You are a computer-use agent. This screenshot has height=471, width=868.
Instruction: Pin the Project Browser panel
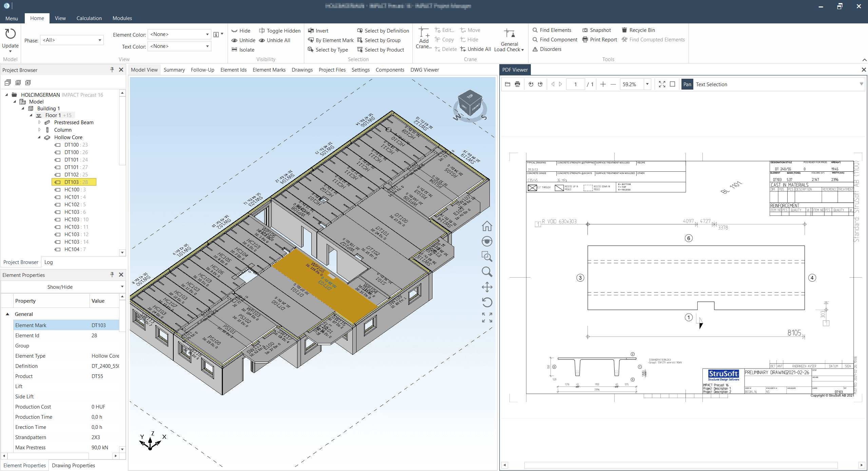coord(112,70)
